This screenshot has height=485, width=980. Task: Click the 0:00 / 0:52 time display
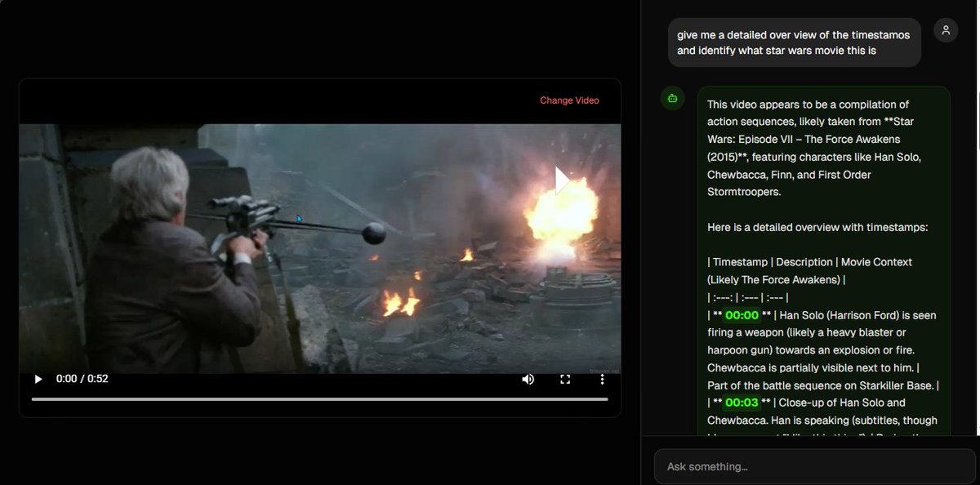point(82,379)
